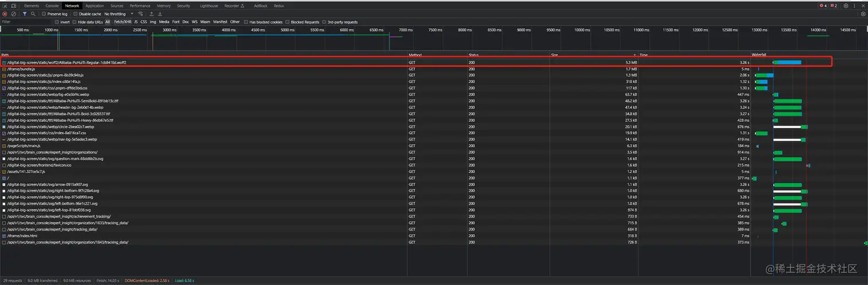Clear the network log
This screenshot has width=868, height=285.
coord(14,14)
